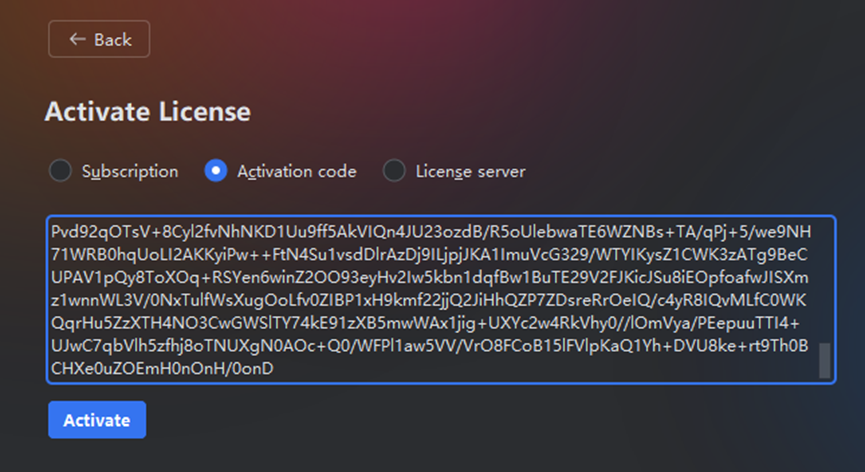Place cursor in line starting QqrHu5ZzXTH4
Screen dimensions: 865x472
click(x=425, y=323)
